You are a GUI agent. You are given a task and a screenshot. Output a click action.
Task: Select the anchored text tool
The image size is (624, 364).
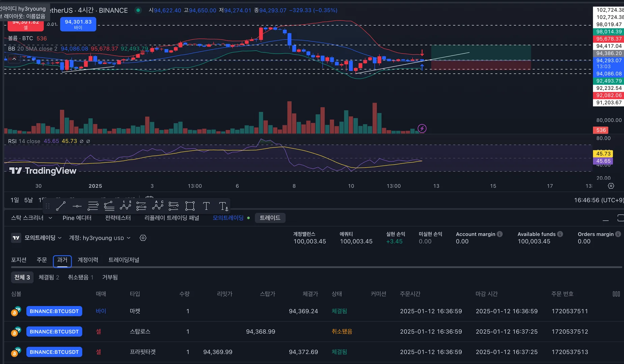click(x=223, y=206)
